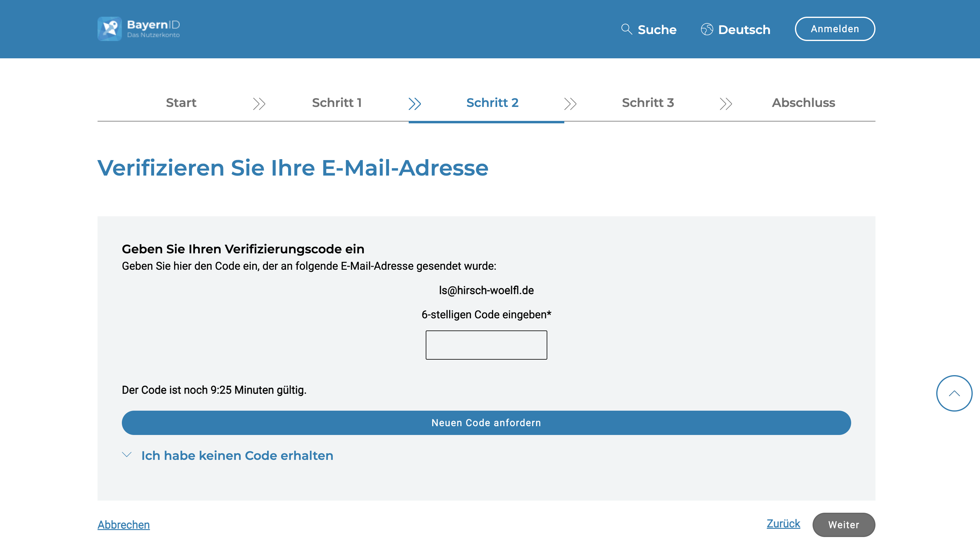This screenshot has height=551, width=980.
Task: Click the Anmelden button
Action: point(835,29)
